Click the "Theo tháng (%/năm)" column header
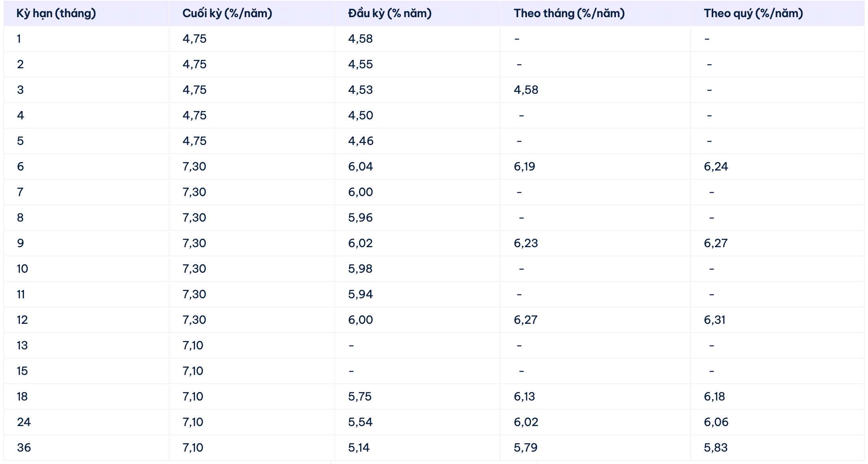Image resolution: width=868 pixels, height=464 pixels. coord(569,14)
